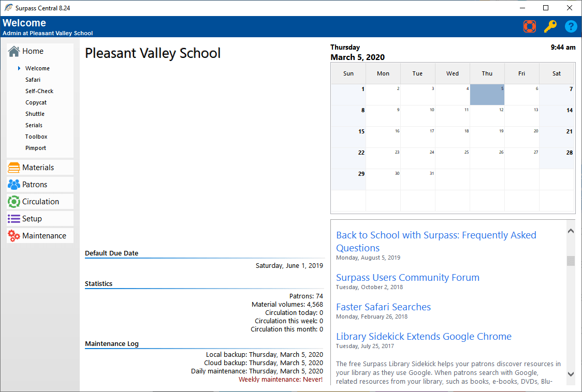The image size is (582, 392).
Task: Click the news scrollbar down arrow
Action: pyautogui.click(x=571, y=374)
